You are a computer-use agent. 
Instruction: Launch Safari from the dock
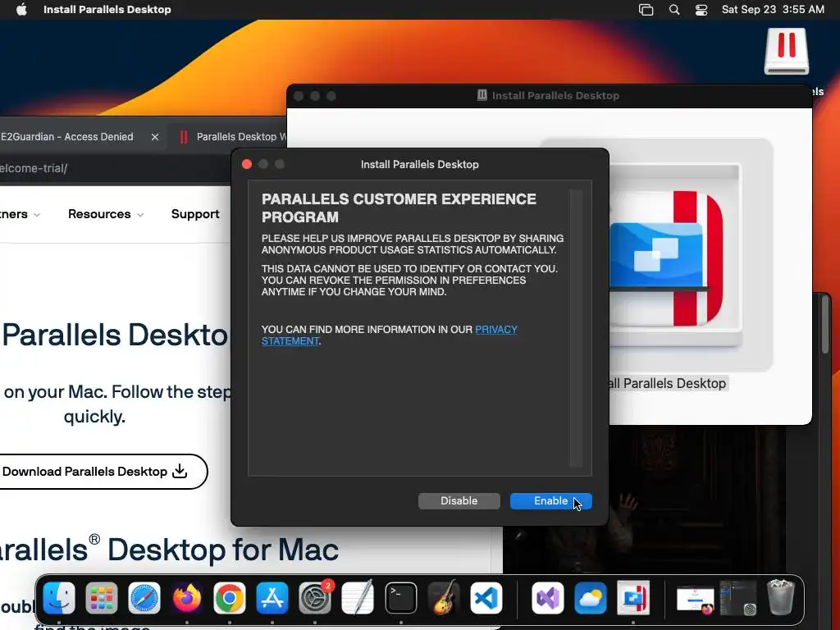144,598
